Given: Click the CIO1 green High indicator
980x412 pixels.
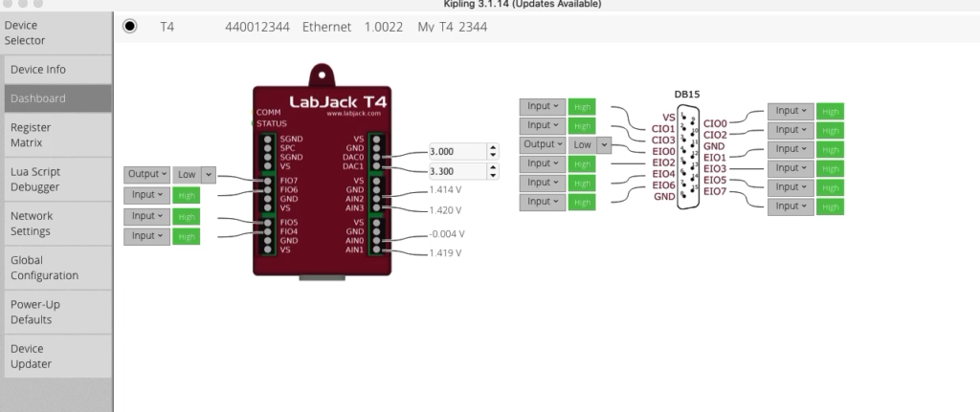Looking at the screenshot, I should (x=582, y=107).
